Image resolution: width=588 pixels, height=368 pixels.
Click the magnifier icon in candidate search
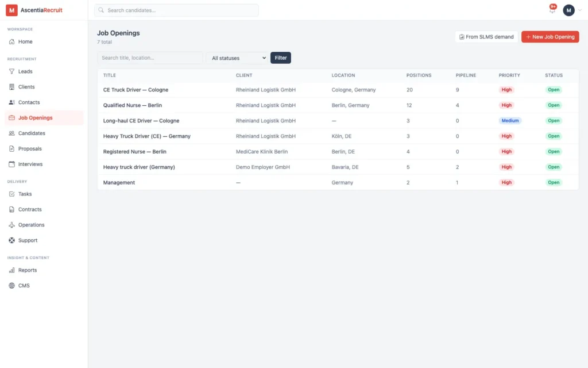(x=101, y=10)
